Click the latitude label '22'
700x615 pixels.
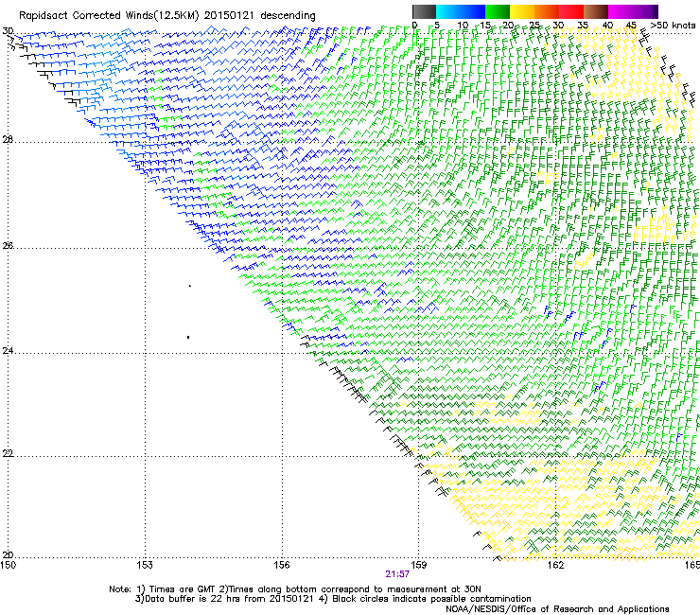(x=8, y=454)
